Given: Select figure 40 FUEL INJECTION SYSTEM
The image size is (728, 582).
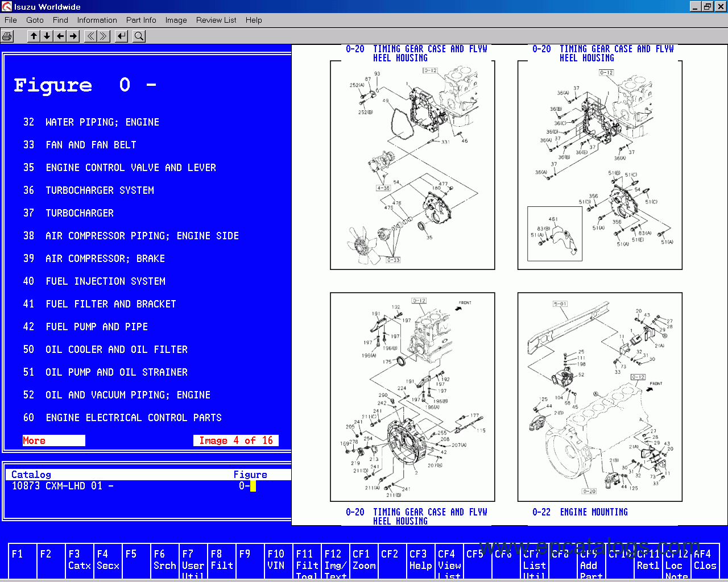Looking at the screenshot, I should click(94, 281).
